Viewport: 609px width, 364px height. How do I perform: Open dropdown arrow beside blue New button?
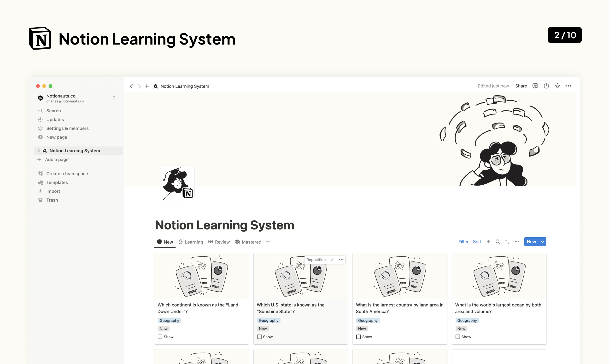[x=542, y=242]
